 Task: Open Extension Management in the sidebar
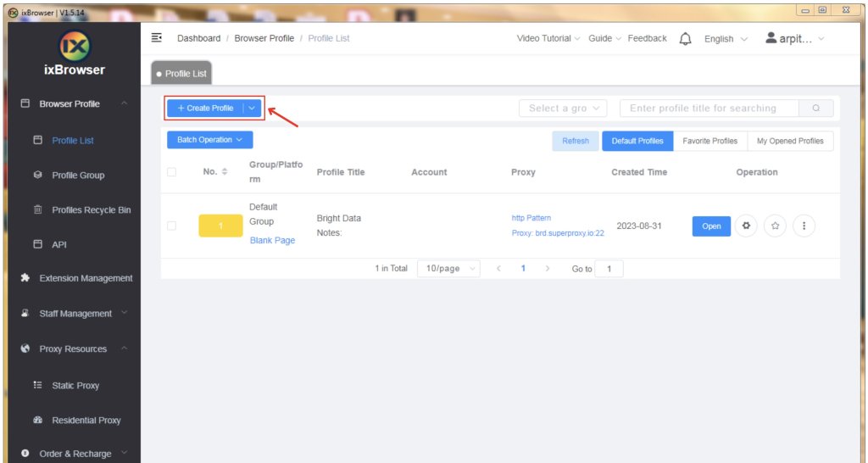(x=86, y=278)
